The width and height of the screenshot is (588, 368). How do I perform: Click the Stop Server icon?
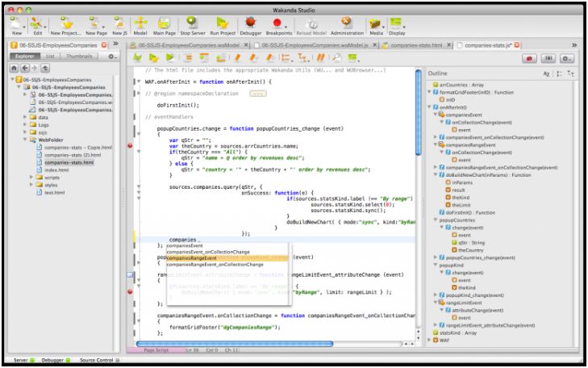[192, 23]
